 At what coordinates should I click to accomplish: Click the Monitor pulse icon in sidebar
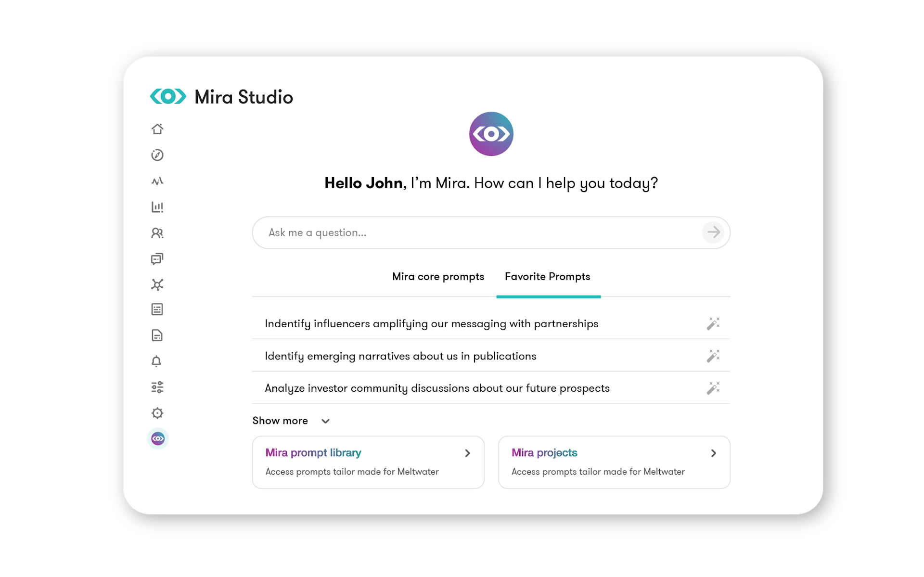pyautogui.click(x=157, y=181)
